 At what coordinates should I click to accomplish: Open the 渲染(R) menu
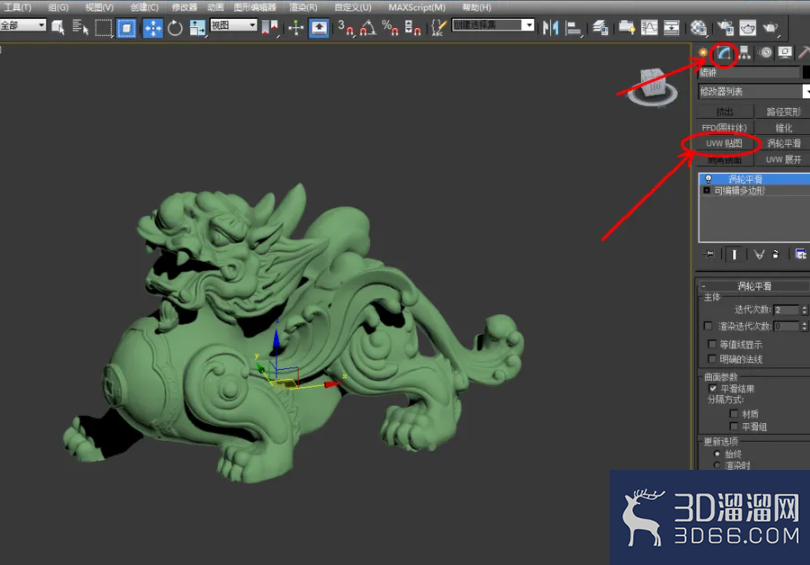[x=303, y=7]
